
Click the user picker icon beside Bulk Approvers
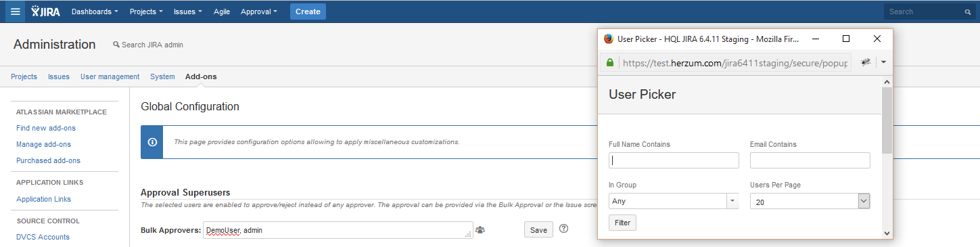480,230
